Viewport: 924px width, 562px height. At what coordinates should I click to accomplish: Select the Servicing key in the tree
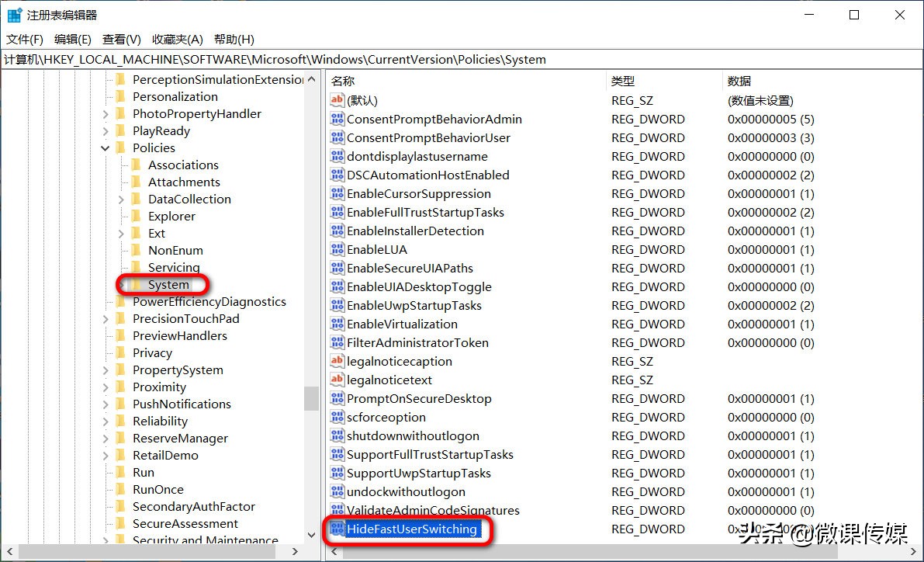(x=174, y=267)
